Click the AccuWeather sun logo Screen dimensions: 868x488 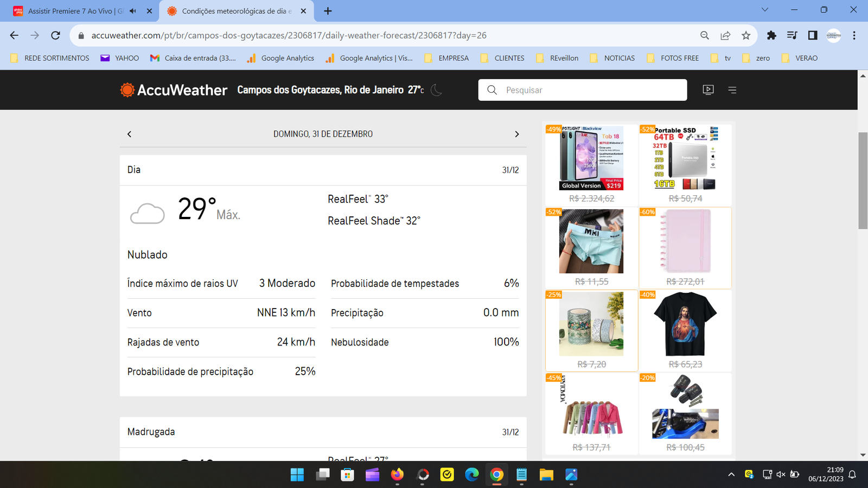tap(127, 90)
